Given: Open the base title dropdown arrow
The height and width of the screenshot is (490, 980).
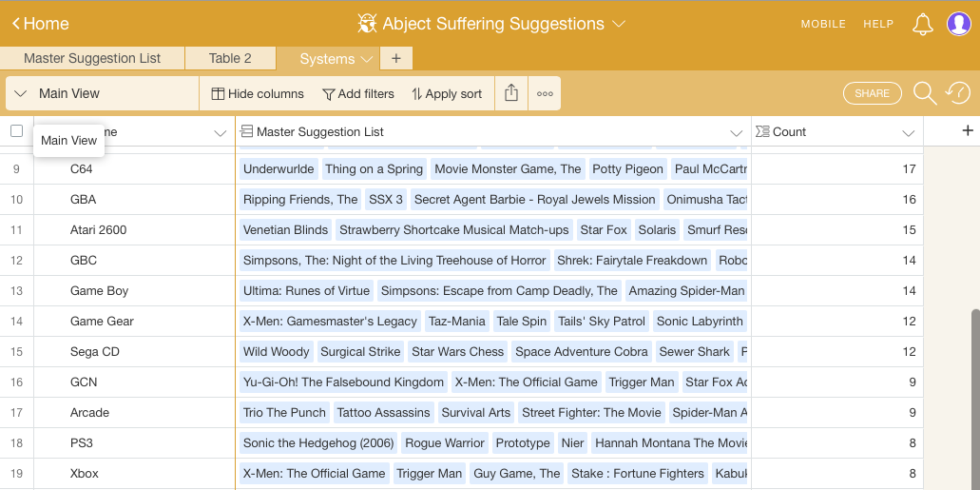Looking at the screenshot, I should point(619,24).
